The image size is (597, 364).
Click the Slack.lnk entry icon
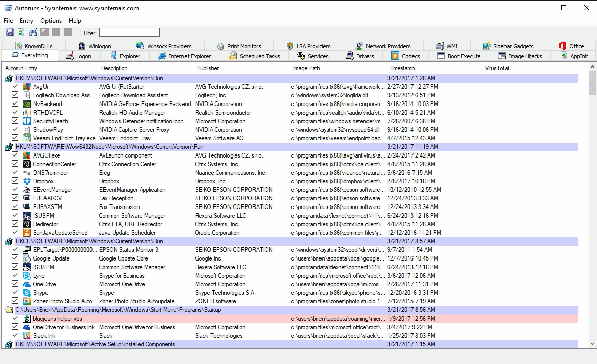point(27,336)
